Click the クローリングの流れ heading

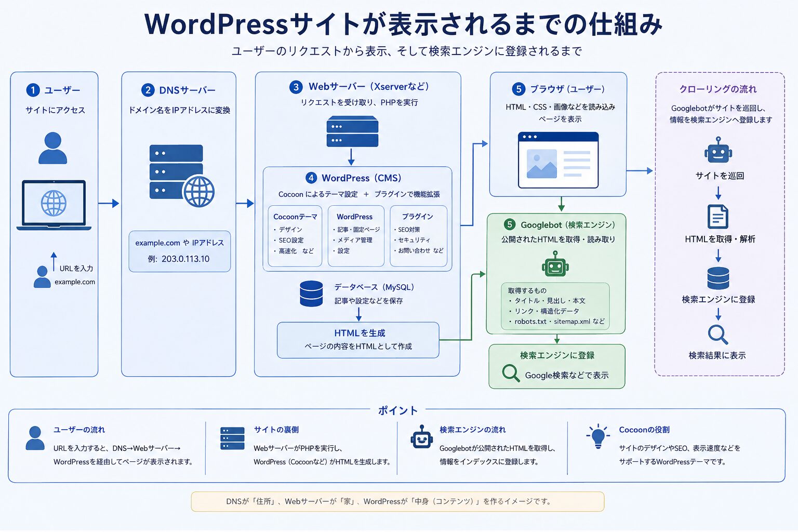718,89
